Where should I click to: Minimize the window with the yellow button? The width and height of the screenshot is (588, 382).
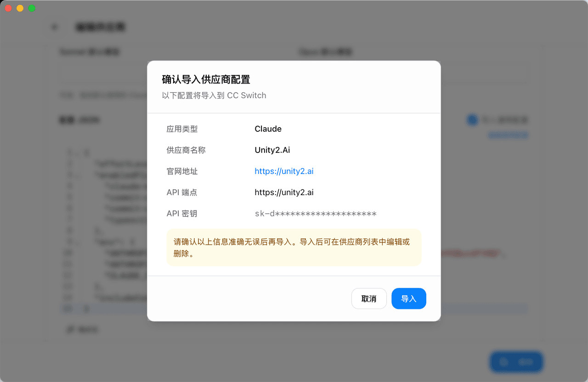(20, 8)
